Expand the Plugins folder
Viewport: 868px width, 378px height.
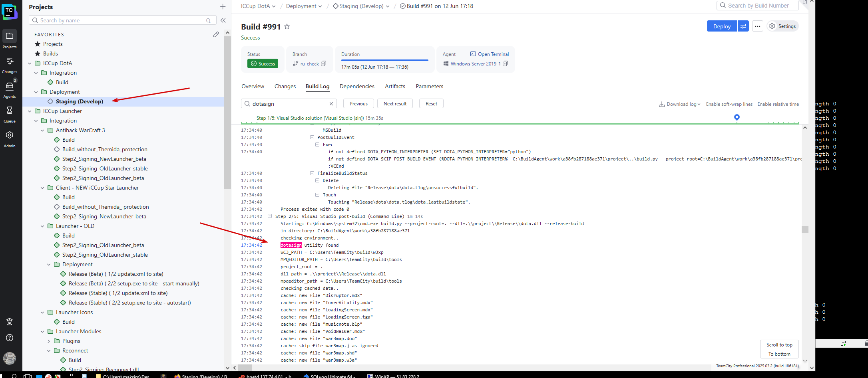tap(49, 341)
